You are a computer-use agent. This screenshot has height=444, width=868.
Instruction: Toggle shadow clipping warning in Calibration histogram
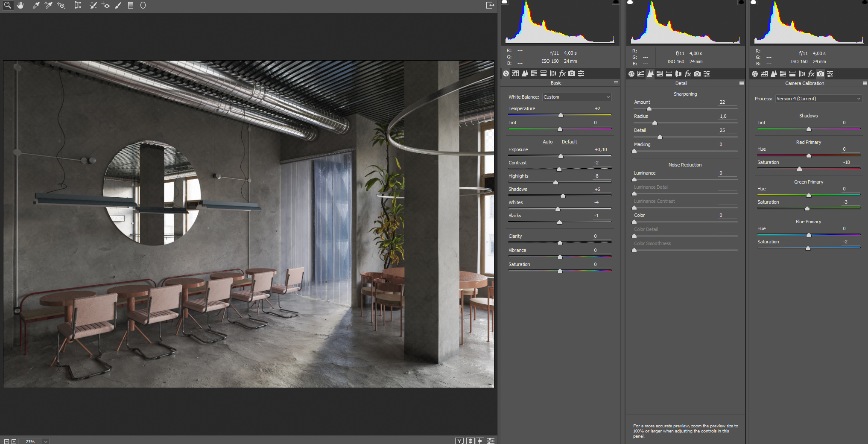tap(753, 2)
